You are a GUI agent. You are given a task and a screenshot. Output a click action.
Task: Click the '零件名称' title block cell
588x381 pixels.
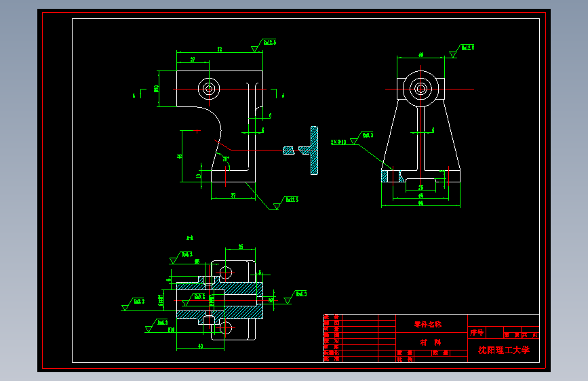point(428,324)
